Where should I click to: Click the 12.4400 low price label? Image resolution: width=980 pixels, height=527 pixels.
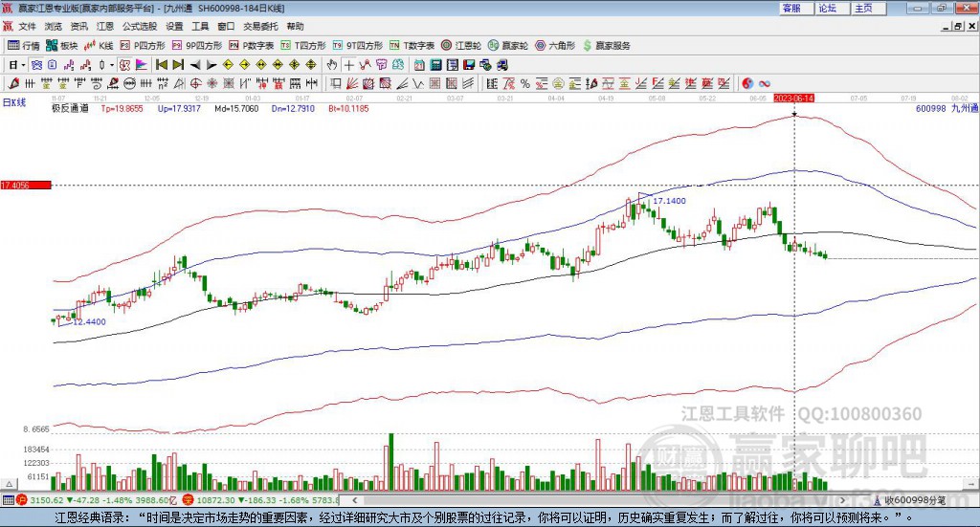tap(89, 322)
